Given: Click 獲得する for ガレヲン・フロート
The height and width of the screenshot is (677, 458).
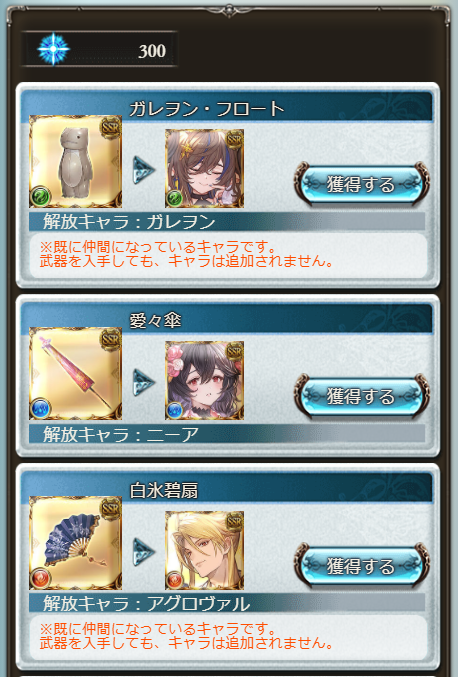Looking at the screenshot, I should 362,184.
